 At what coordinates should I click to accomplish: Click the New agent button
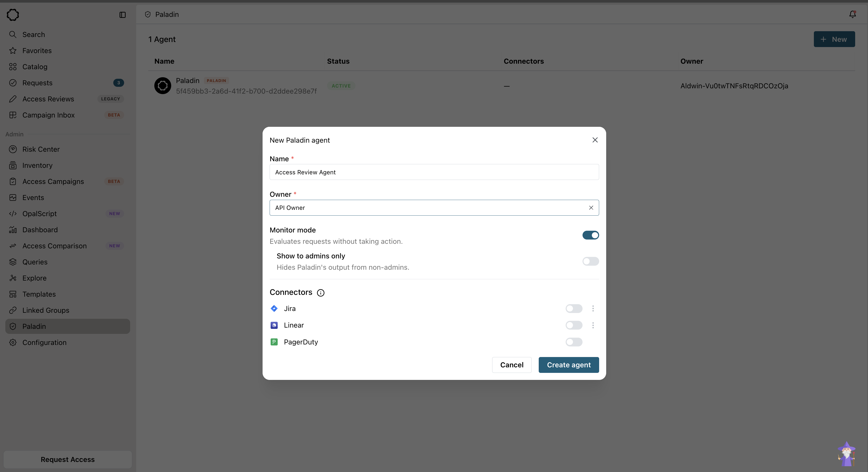point(834,39)
